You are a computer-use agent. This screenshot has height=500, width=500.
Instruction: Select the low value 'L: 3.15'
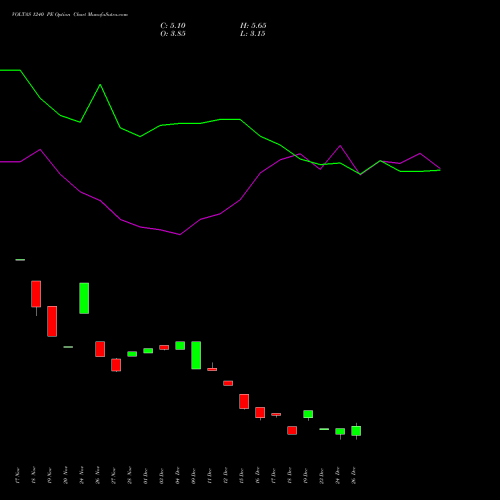coord(253,34)
